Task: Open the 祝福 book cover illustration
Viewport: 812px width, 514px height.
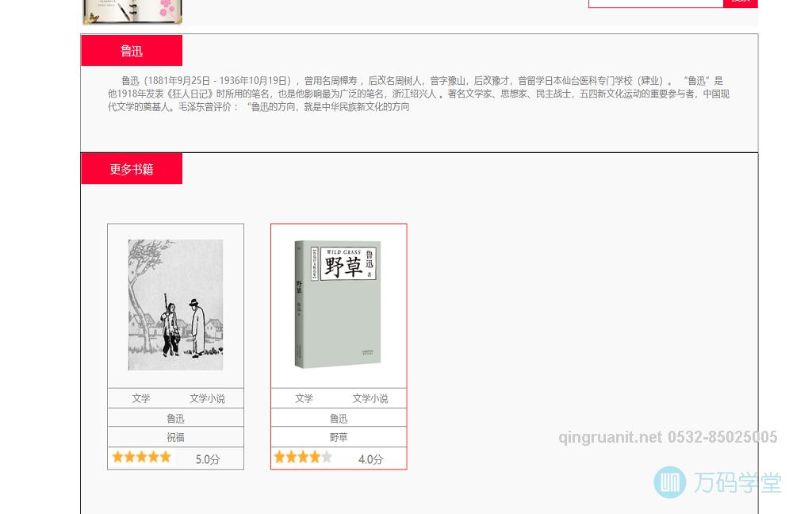Action: 175,305
